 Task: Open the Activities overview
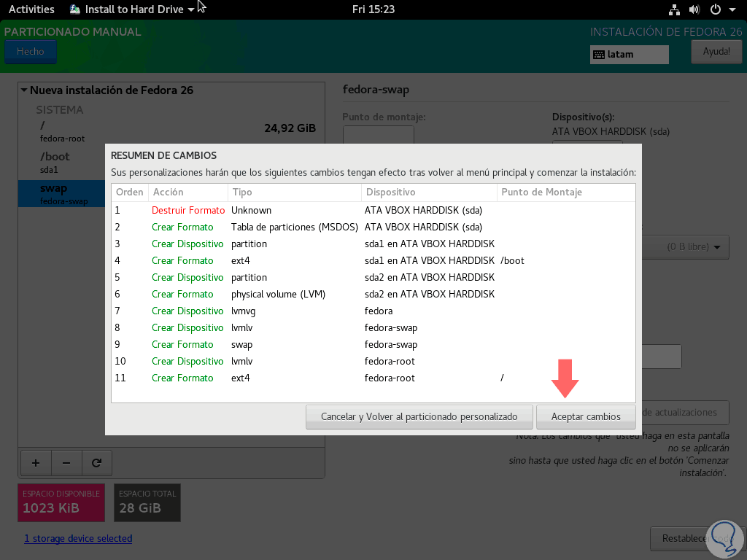[x=31, y=9]
